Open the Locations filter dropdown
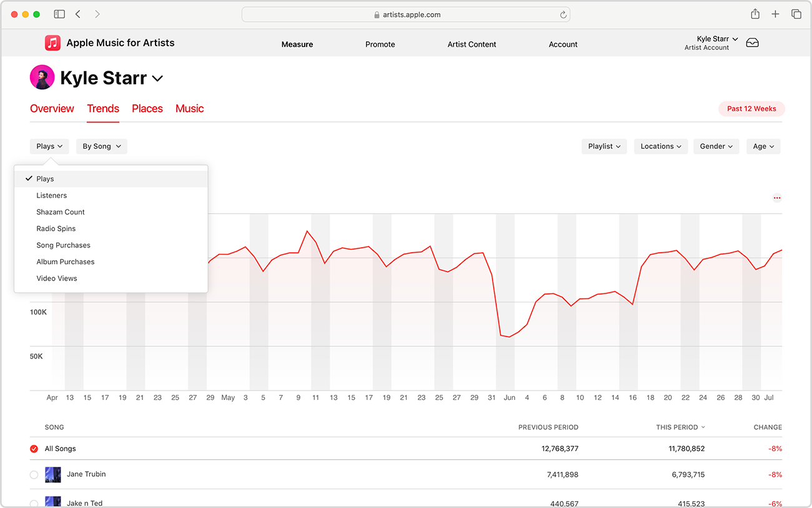The width and height of the screenshot is (812, 508). tap(661, 146)
